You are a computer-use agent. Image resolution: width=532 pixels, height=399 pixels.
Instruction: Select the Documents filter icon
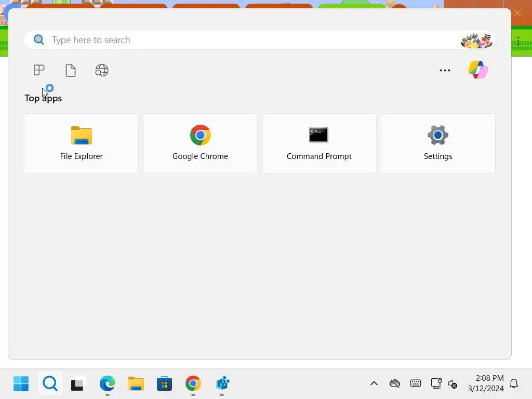tap(70, 70)
